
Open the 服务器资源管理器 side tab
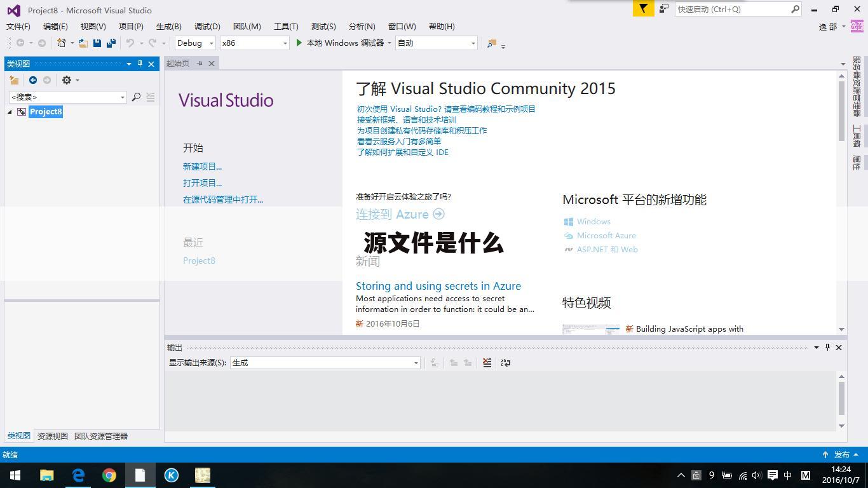[x=857, y=86]
